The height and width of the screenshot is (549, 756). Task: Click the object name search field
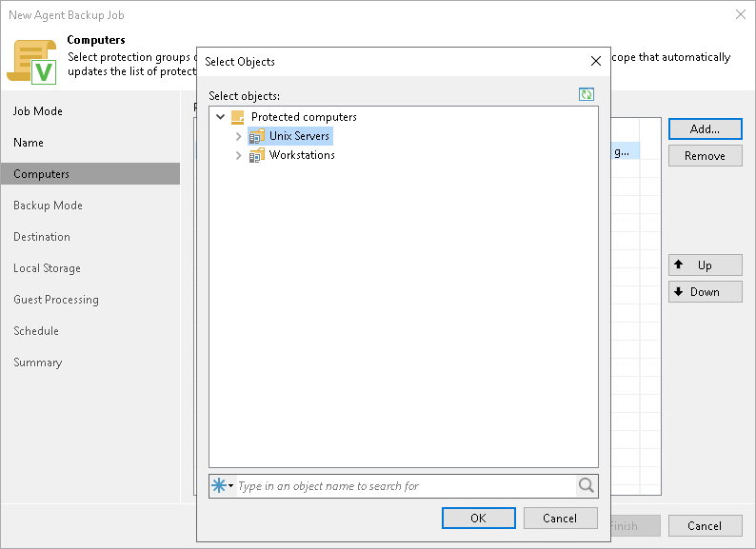pyautogui.click(x=405, y=486)
